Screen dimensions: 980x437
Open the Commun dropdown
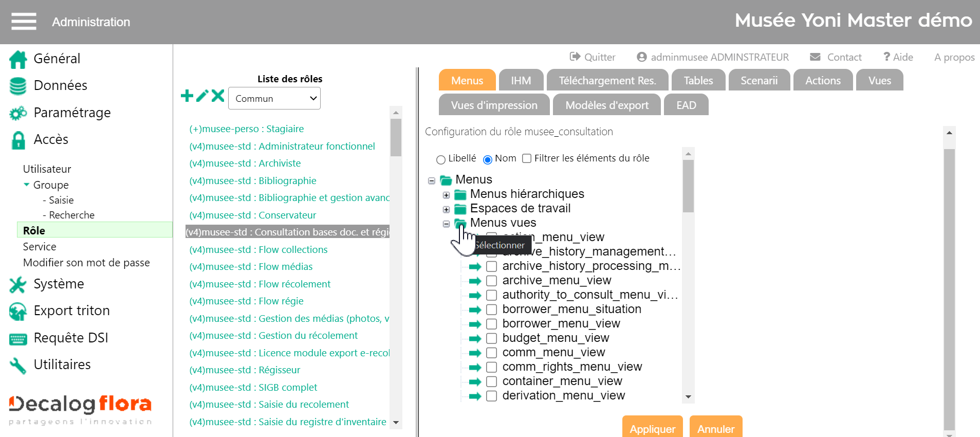coord(274,98)
